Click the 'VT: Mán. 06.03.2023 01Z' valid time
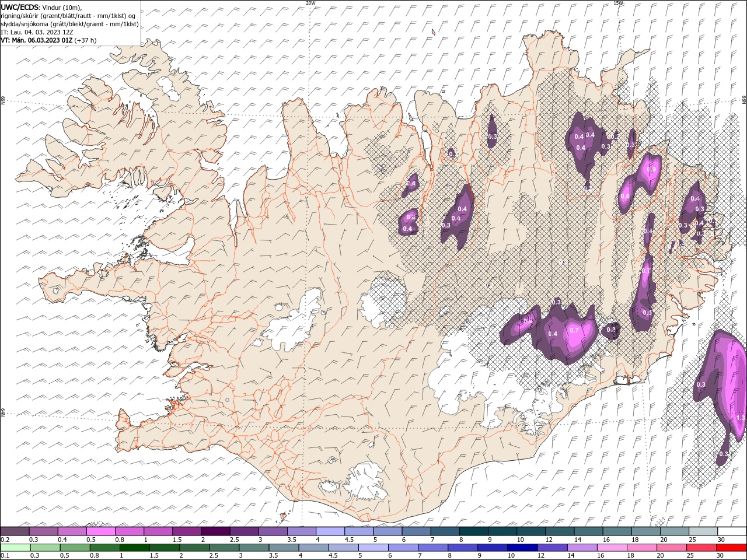747x560 pixels. 37,40
